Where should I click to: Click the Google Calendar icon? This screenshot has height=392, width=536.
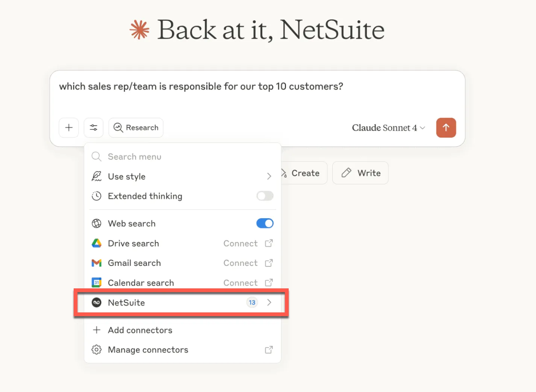click(x=97, y=283)
